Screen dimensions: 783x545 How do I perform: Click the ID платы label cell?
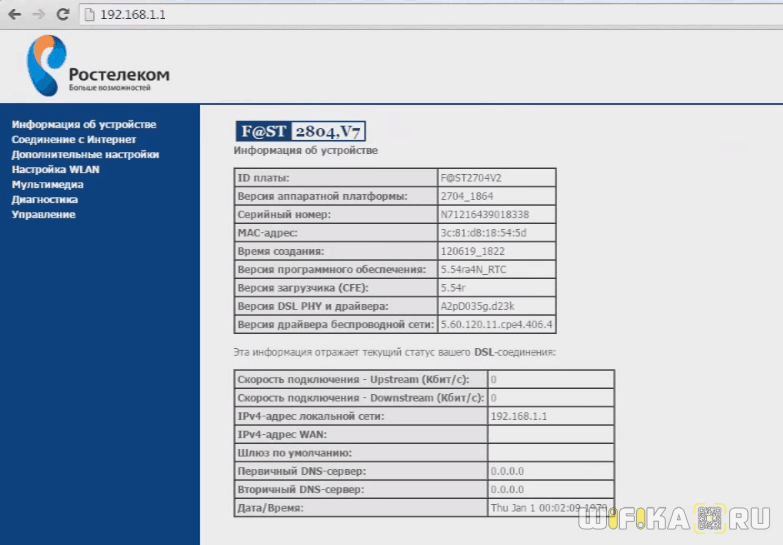point(336,178)
